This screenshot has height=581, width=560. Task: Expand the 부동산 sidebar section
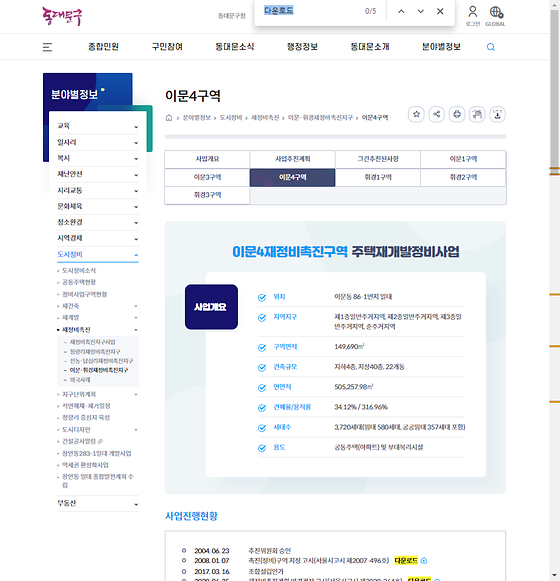point(98,504)
